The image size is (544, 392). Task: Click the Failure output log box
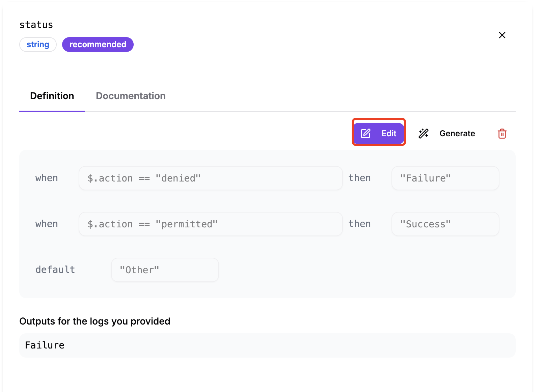point(267,345)
